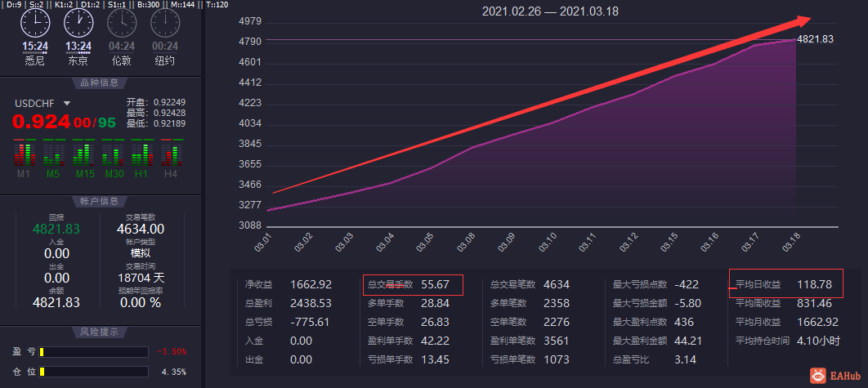
Task: Click the 帐户信息 section header
Action: 99,202
